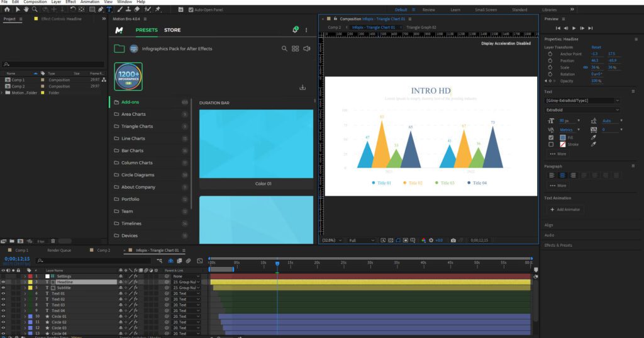644x338 pixels.
Task: Pick the Pen tool in the toolbar
Action: point(101,9)
